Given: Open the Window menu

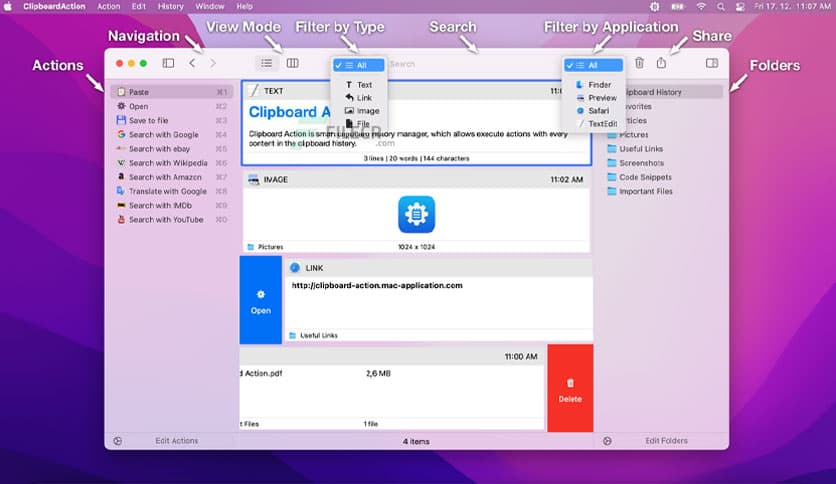Looking at the screenshot, I should tap(210, 6).
